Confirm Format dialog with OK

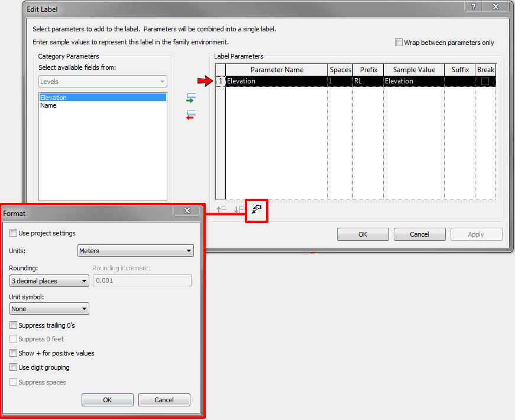pyautogui.click(x=108, y=400)
